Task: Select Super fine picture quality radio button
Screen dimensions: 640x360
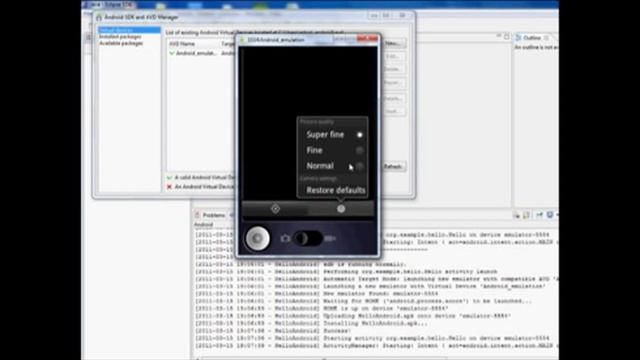Action: pos(359,135)
